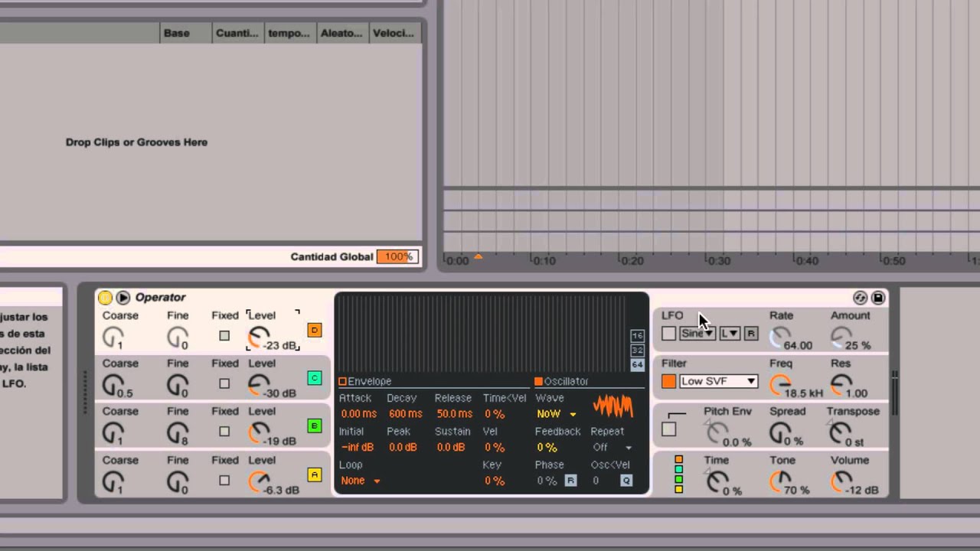
Task: Select 64 harmonics button
Action: click(637, 365)
